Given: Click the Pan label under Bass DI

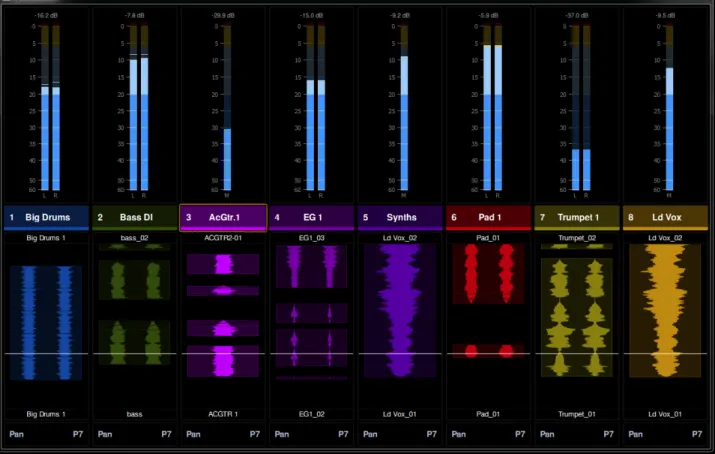Looking at the screenshot, I should pyautogui.click(x=105, y=434).
